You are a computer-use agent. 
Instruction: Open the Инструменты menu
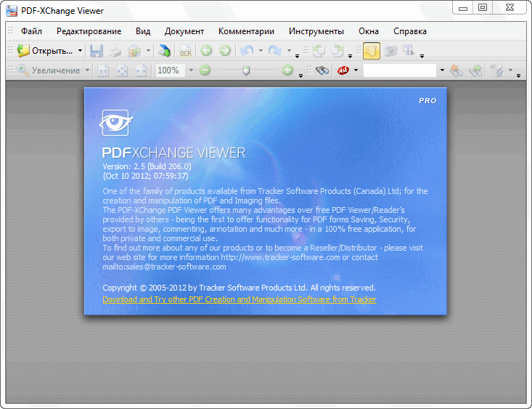point(316,31)
